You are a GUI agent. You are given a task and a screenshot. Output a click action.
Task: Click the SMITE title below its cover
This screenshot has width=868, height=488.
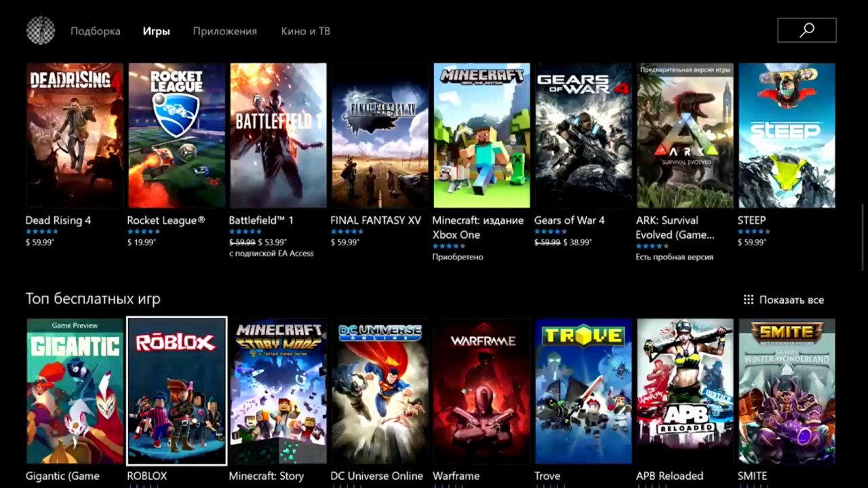tap(753, 476)
